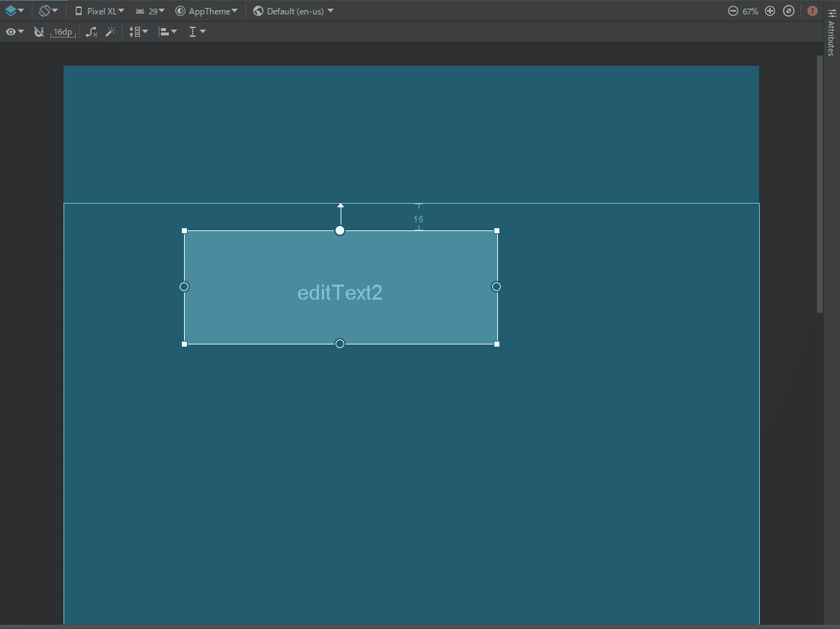Screen dimensions: 840x629
Task: Click the Infer Constraints magic wand
Action: pyautogui.click(x=110, y=32)
